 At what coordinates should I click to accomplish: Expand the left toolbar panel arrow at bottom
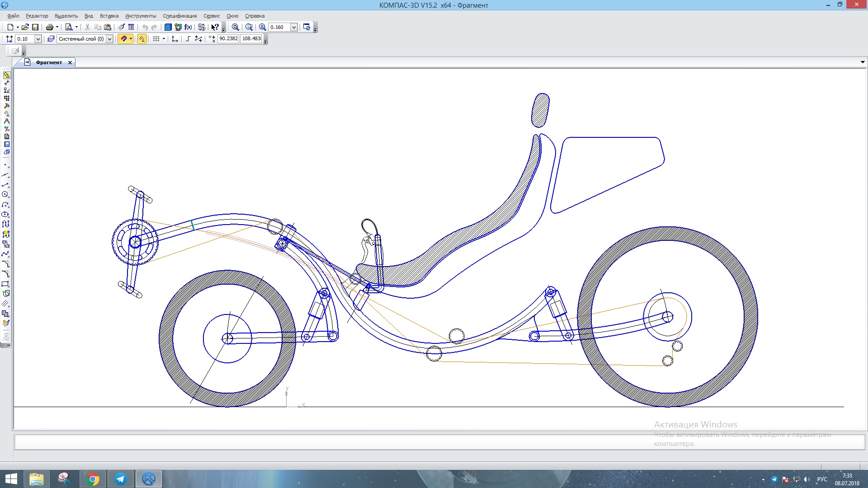click(x=8, y=346)
